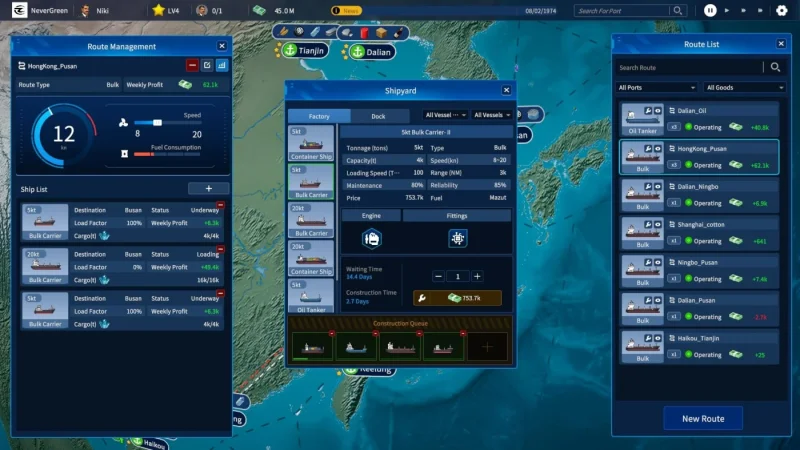The width and height of the screenshot is (800, 450).
Task: Open route statistics chart icon for HongKong_Pusan
Action: (x=221, y=66)
